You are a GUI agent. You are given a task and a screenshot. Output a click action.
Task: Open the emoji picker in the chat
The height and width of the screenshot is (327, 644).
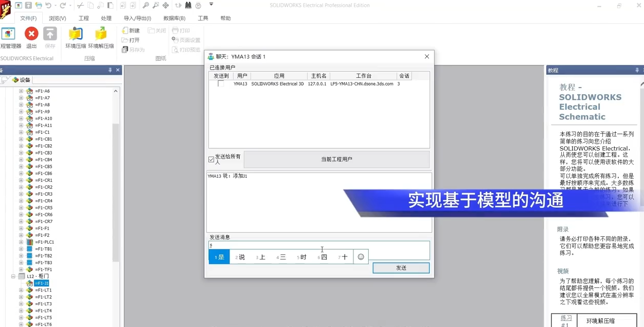pyautogui.click(x=361, y=256)
